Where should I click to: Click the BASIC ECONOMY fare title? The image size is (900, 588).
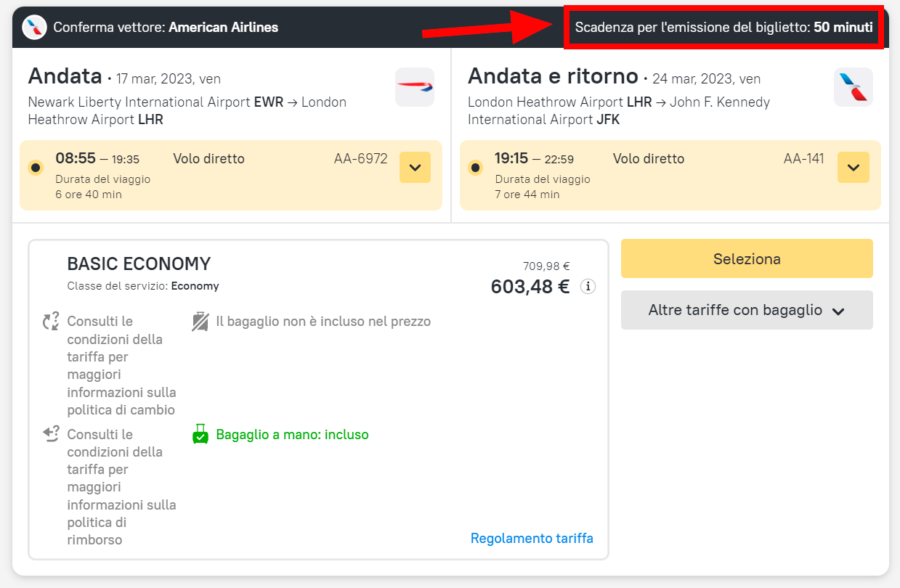[139, 264]
